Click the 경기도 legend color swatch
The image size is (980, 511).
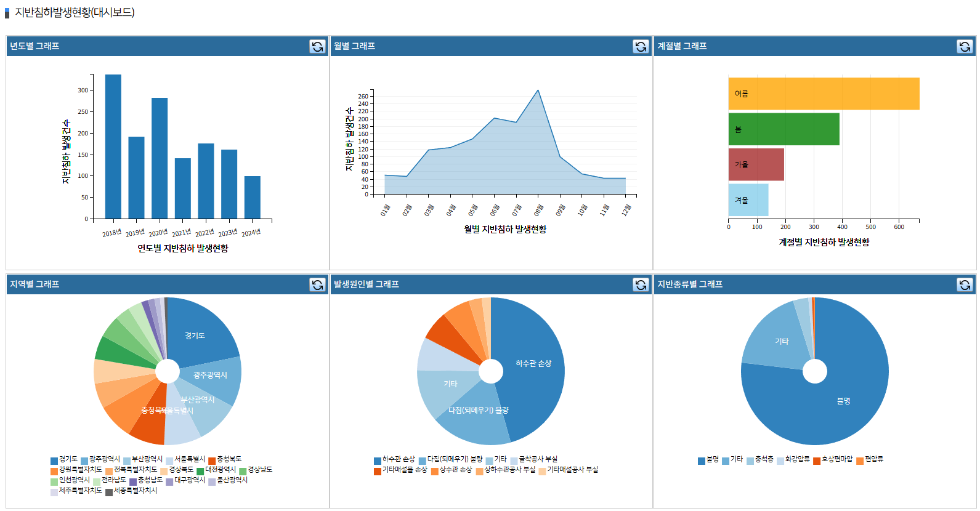54,460
